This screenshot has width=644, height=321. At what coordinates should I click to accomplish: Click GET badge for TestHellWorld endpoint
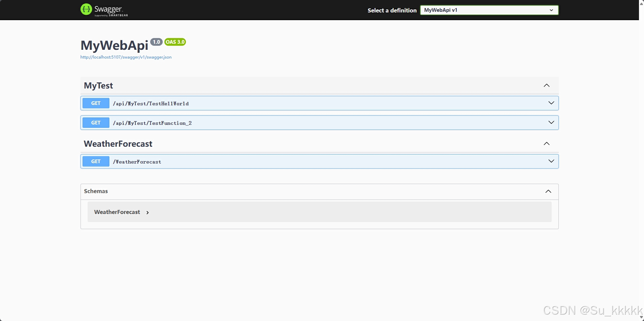coord(96,103)
